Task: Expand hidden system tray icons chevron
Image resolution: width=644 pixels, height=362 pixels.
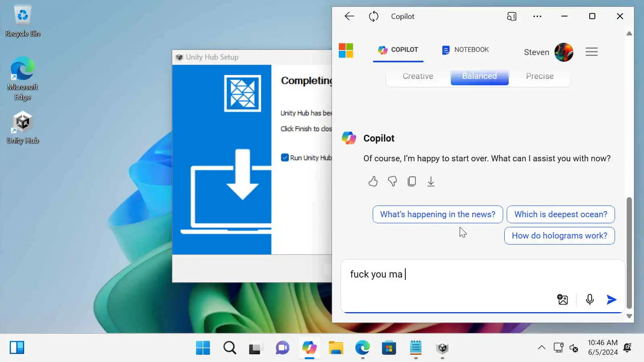Action: tap(542, 348)
